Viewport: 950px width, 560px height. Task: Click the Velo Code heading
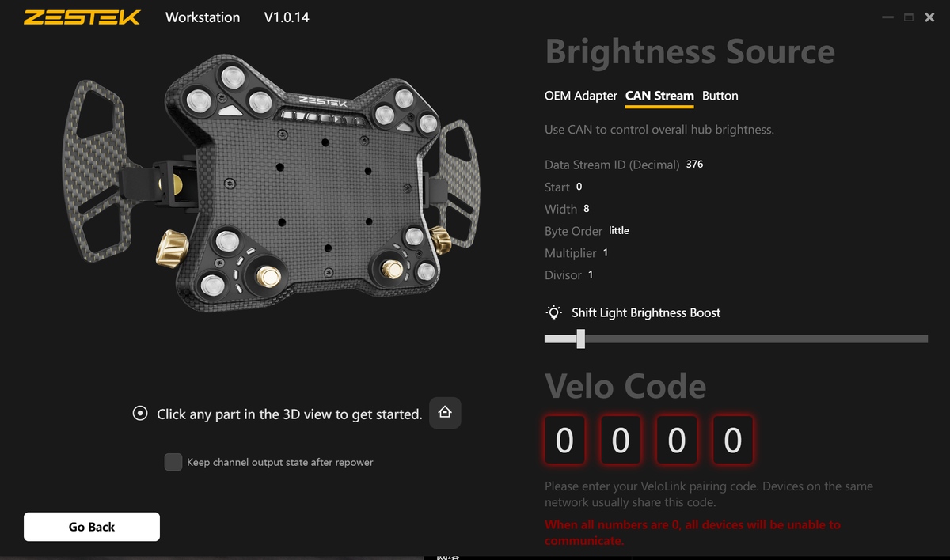pyautogui.click(x=625, y=386)
